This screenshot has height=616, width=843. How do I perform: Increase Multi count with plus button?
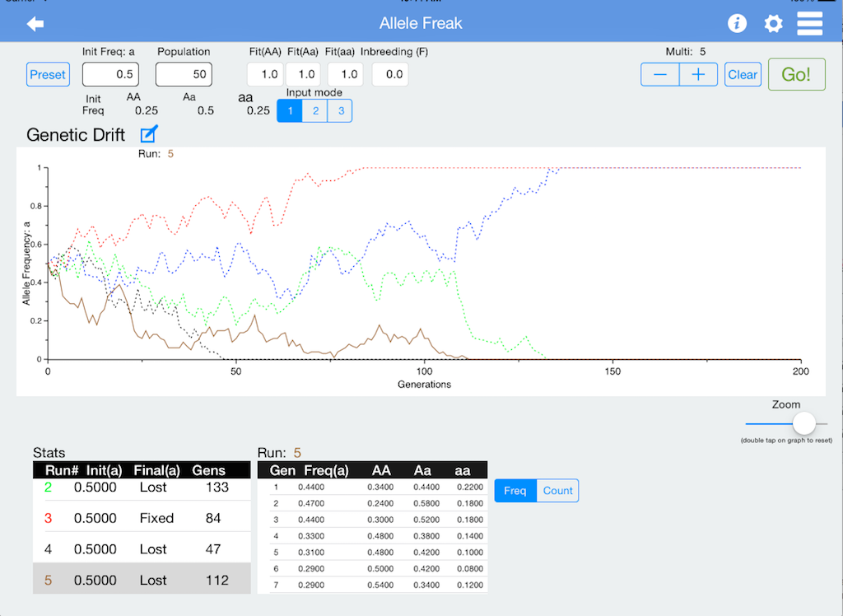click(x=698, y=75)
